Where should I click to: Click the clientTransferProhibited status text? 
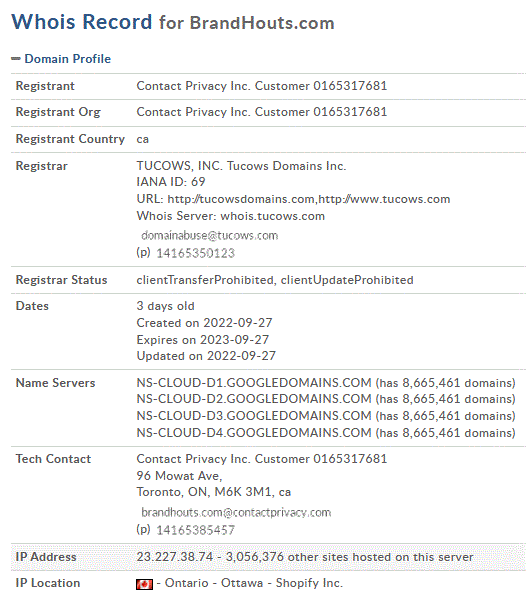tap(206, 280)
